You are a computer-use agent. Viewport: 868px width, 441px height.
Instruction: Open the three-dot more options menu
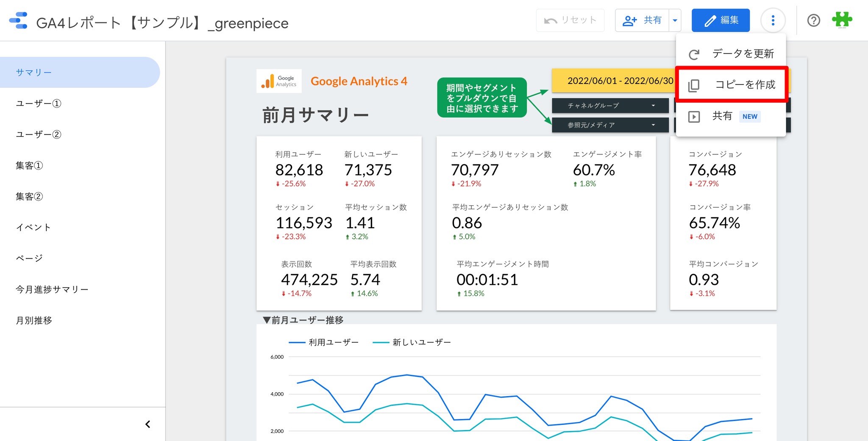pyautogui.click(x=773, y=20)
